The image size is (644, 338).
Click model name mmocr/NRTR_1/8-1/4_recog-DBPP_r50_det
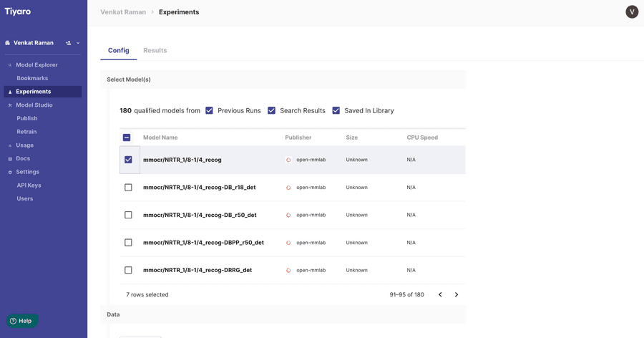coord(203,243)
